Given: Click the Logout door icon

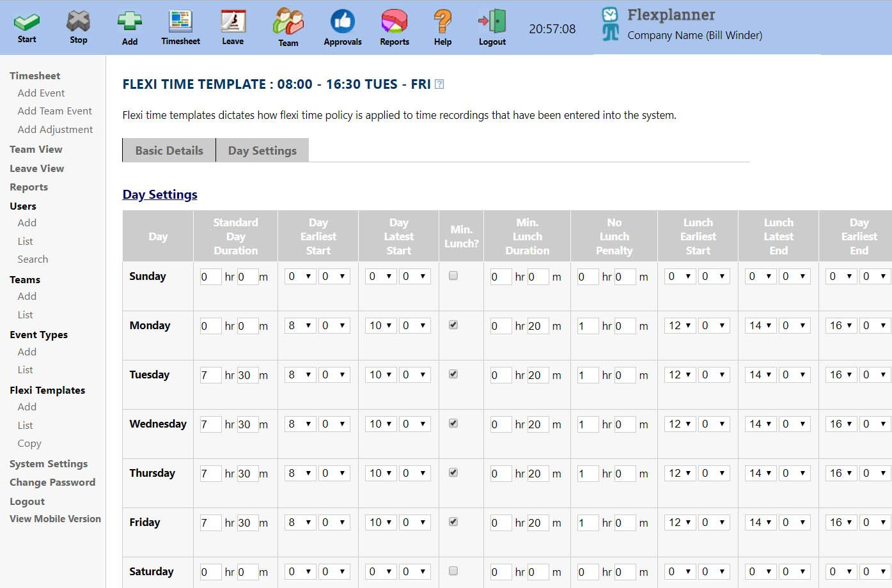Looking at the screenshot, I should tap(492, 22).
